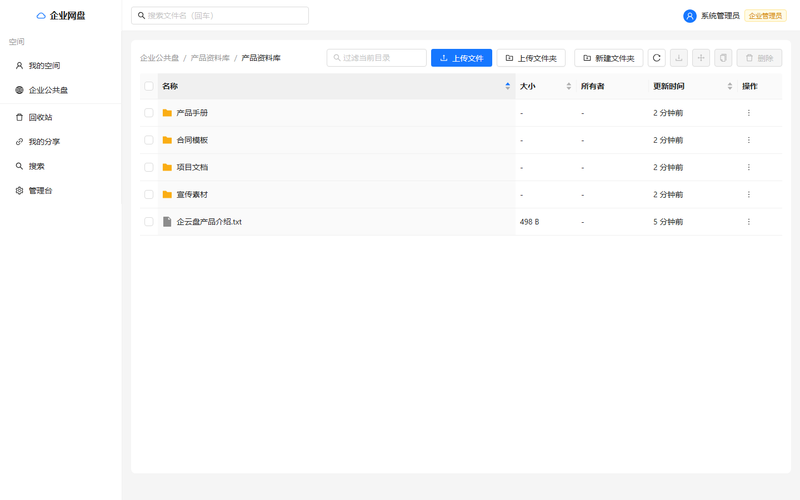Toggle the select-all checkbox in header
Screen dimensions: 800x500
148,86
